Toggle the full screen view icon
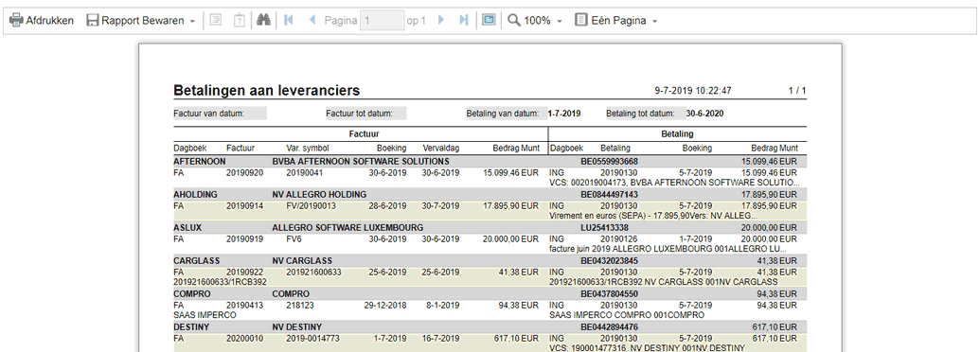Screen dimensions: 980x352 point(489,21)
